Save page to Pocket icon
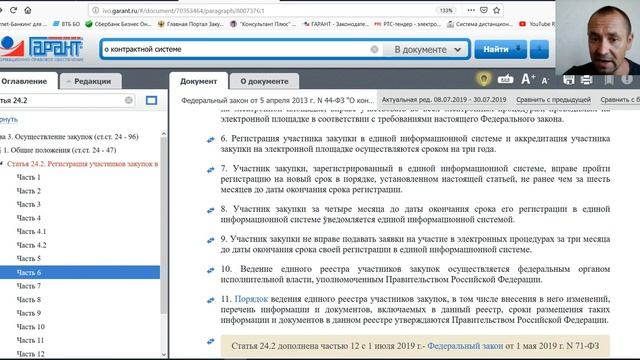This screenshot has width=640, height=360. (484, 10)
